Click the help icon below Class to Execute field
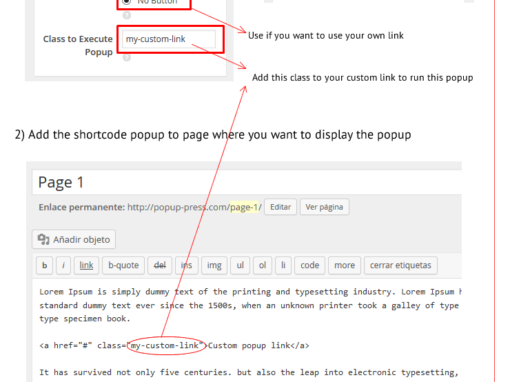The image size is (510, 382). coord(127,57)
